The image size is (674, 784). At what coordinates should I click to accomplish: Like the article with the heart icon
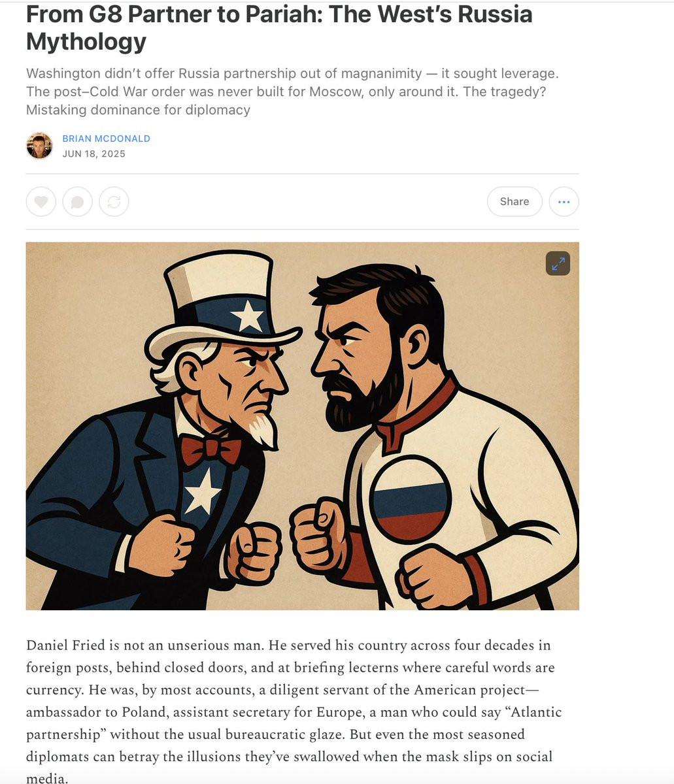[41, 202]
